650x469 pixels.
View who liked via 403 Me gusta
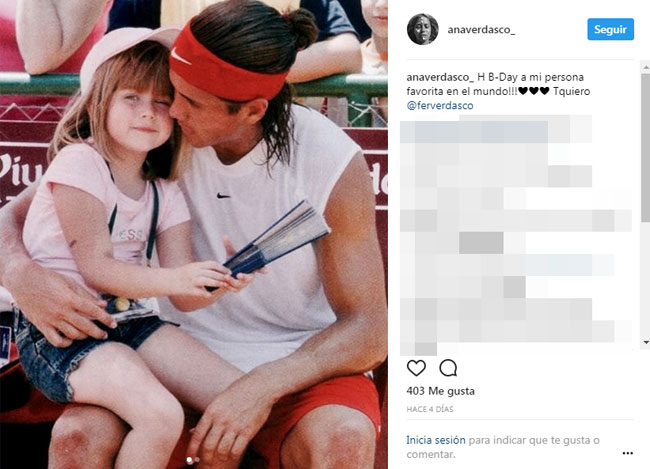click(440, 391)
